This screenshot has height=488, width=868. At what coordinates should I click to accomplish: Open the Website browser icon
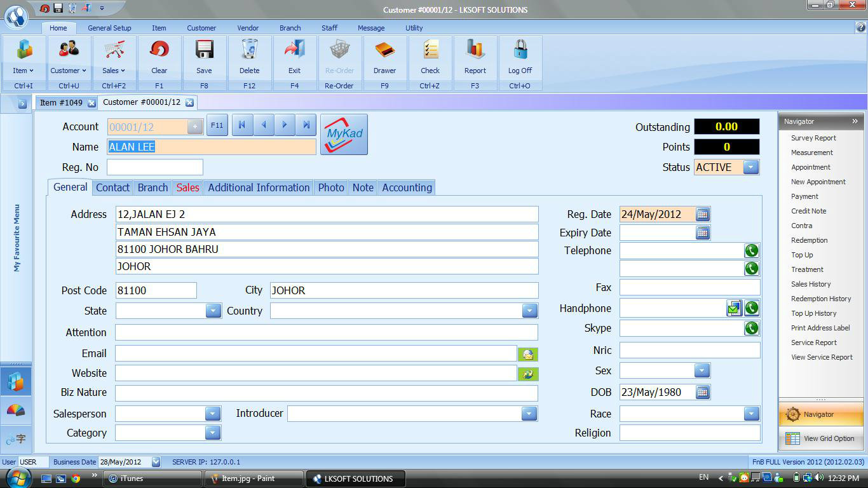pyautogui.click(x=528, y=374)
